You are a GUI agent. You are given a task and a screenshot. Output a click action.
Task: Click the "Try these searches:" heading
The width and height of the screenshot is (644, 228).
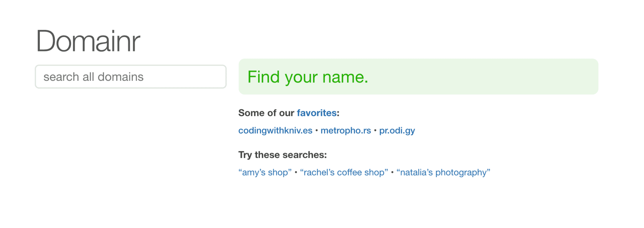(282, 155)
